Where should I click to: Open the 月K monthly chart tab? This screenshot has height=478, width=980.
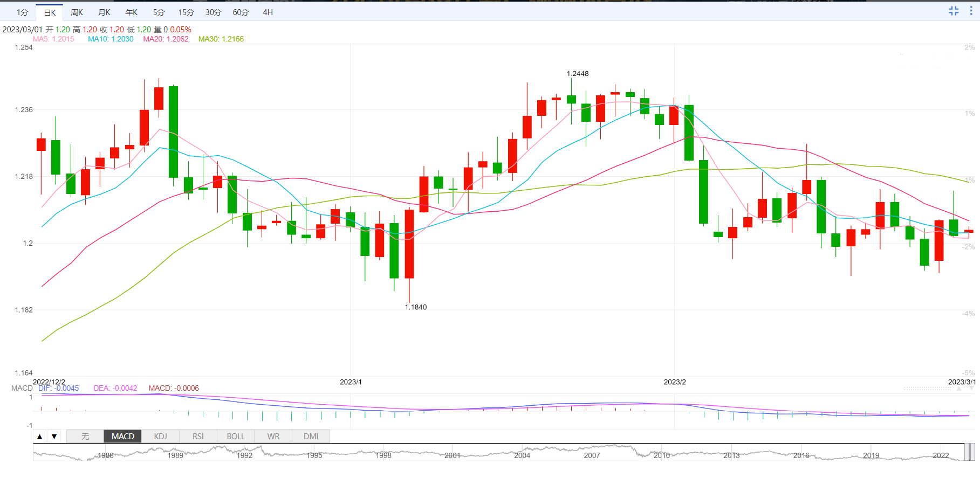105,12
